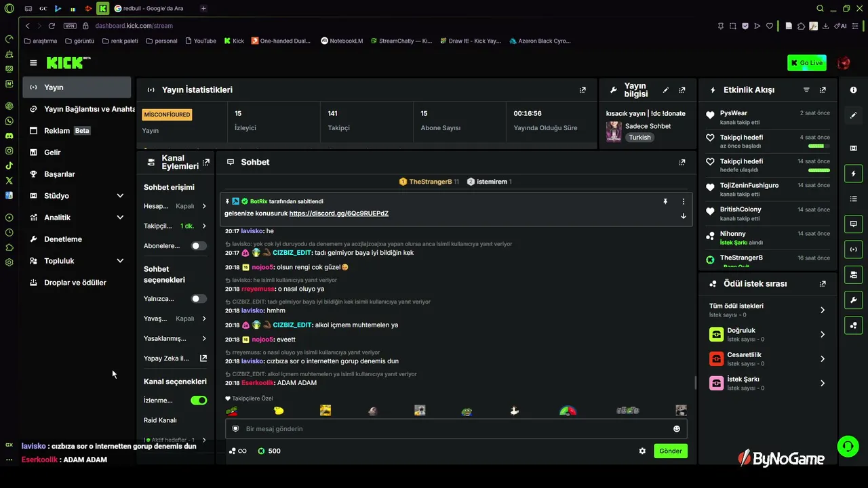Viewport: 868px width, 488px height.
Task: Click the wrench icon in right rail
Action: pos(853,300)
